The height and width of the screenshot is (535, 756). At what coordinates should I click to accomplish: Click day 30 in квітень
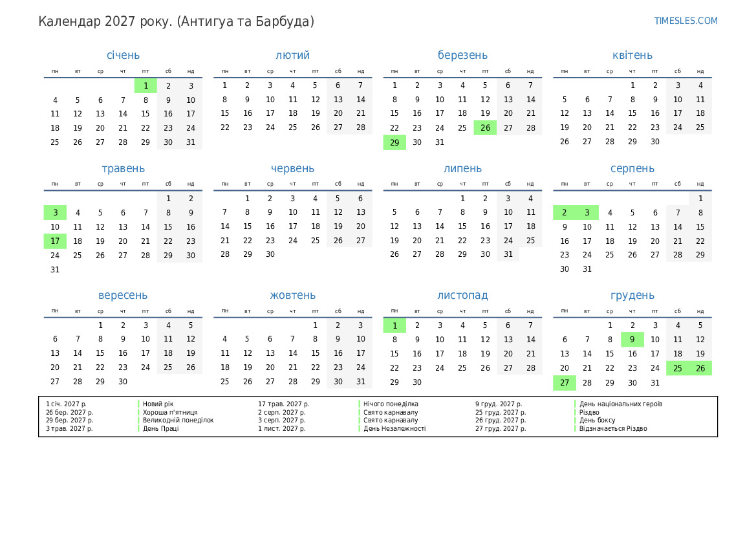[x=654, y=142]
